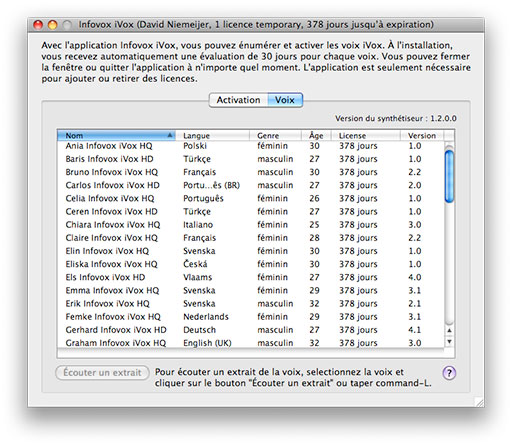Select the Erik Infovox iVox HQ voice
This screenshot has width=512, height=445.
pyautogui.click(x=251, y=304)
